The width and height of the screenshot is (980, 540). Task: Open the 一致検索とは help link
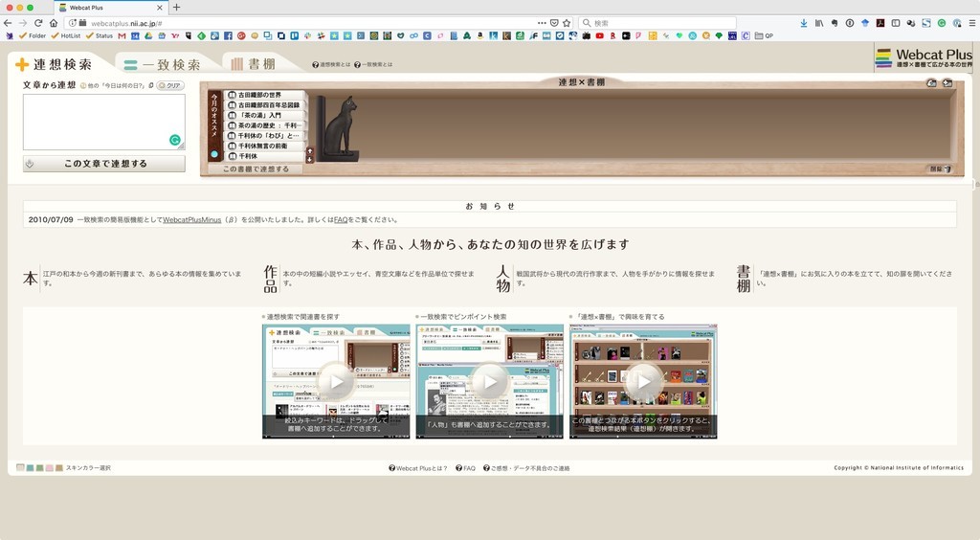[373, 64]
